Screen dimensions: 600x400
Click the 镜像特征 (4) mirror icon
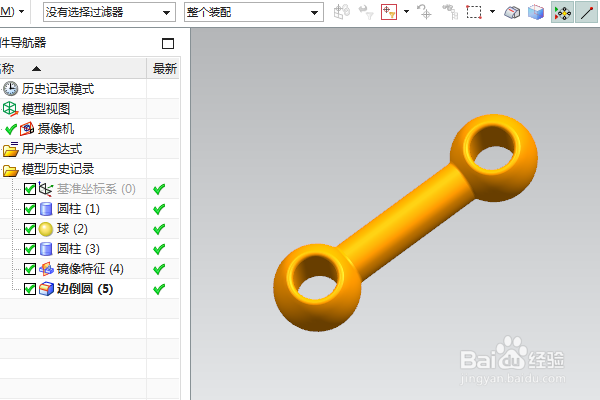(x=46, y=269)
